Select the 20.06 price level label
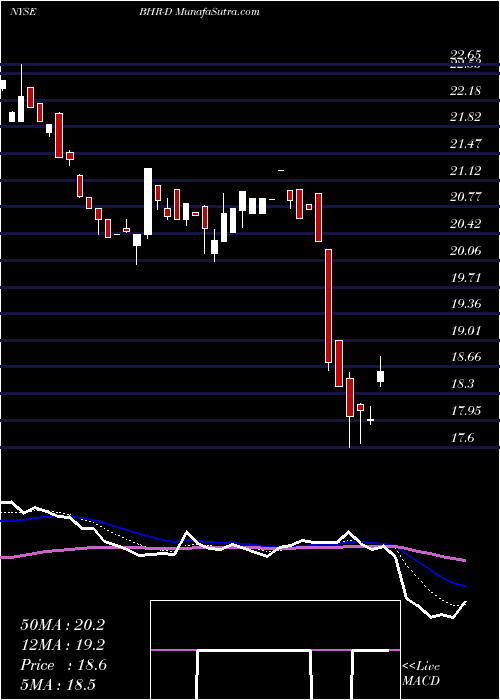 [466, 251]
